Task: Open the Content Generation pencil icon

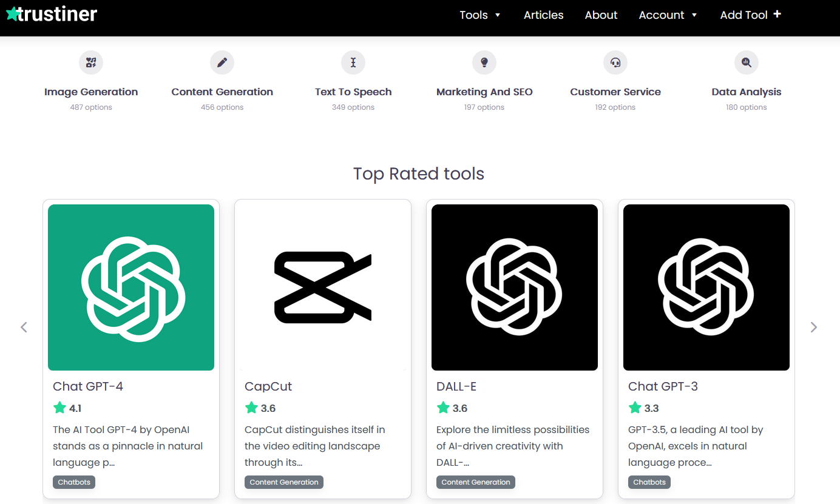Action: click(222, 62)
